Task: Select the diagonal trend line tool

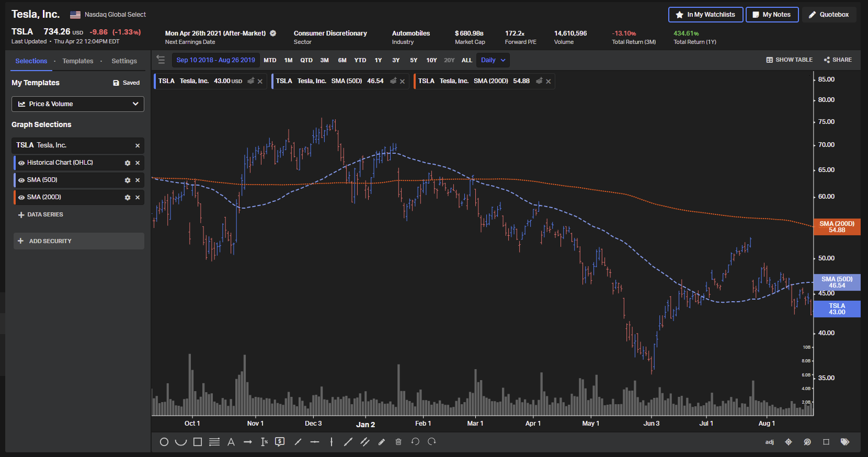Action: pos(348,442)
